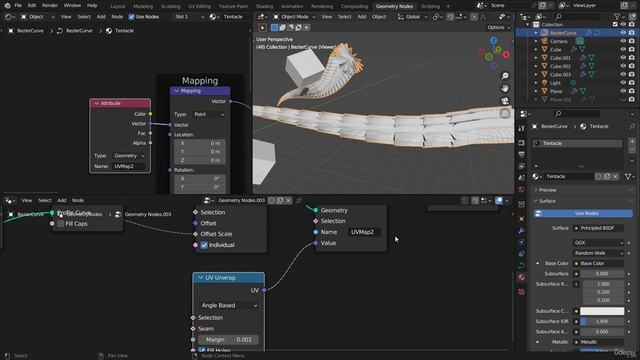This screenshot has height=360, width=640.
Task: Open the Modifiers wrench properties tab
Action: (x=522, y=231)
